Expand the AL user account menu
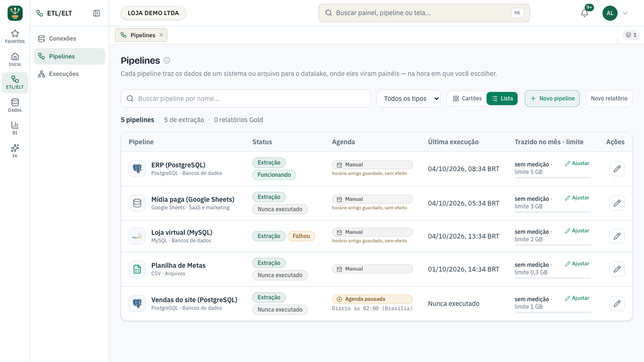Image resolution: width=644 pixels, height=362 pixels. (616, 13)
